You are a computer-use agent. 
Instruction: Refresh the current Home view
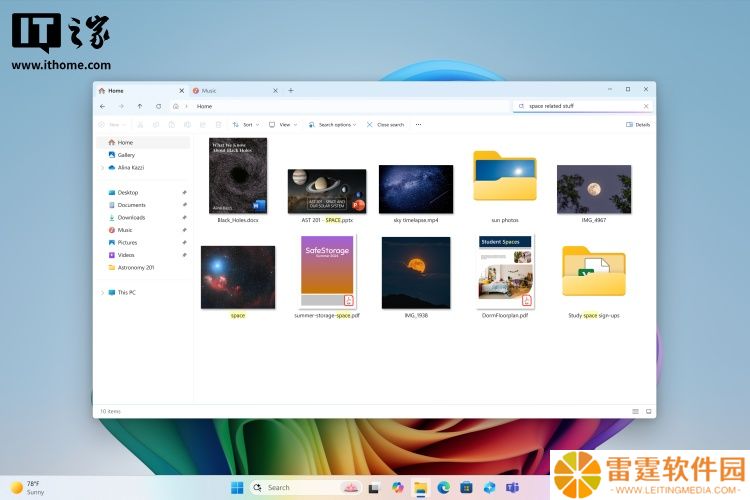(x=158, y=106)
